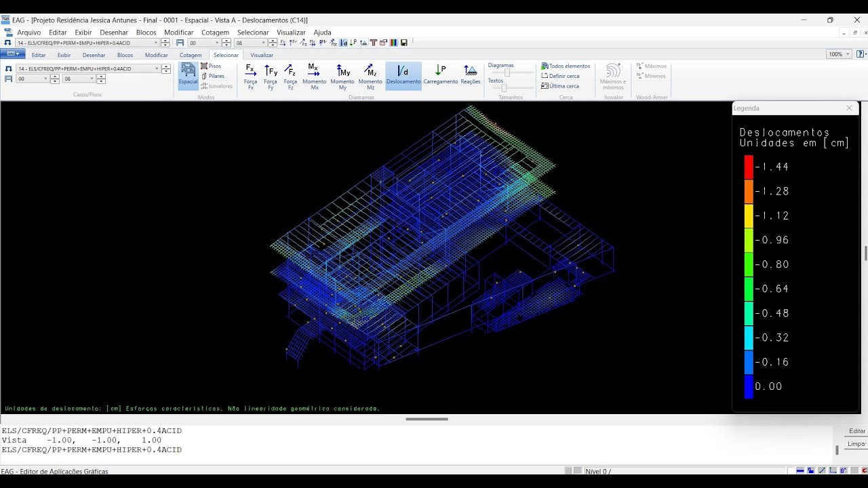Click the small Deslocamento icon in top toolbar

[343, 43]
